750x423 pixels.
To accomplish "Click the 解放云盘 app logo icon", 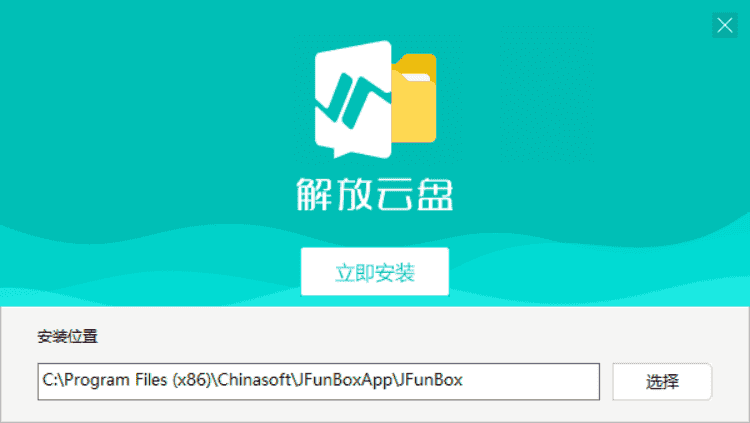I will pos(375,100).
